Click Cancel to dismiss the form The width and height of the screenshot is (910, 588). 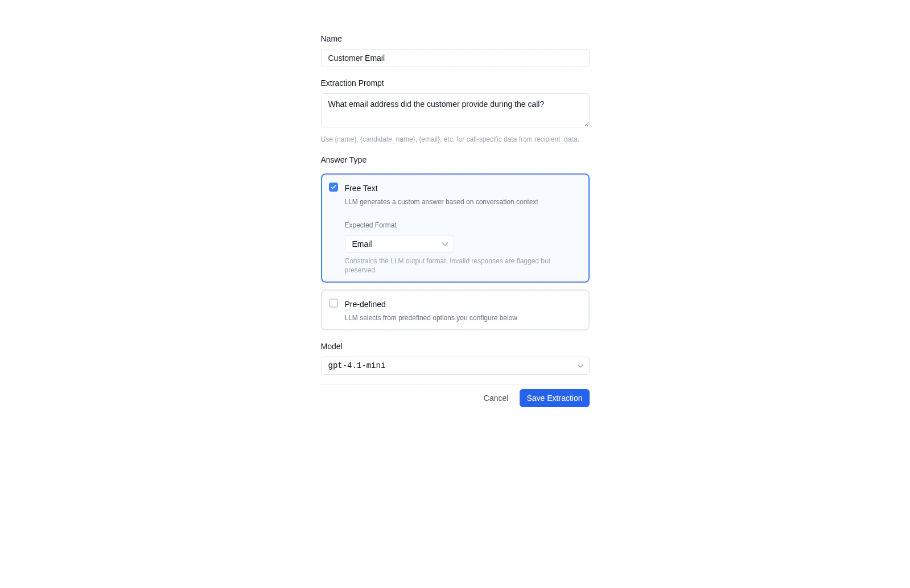point(495,398)
